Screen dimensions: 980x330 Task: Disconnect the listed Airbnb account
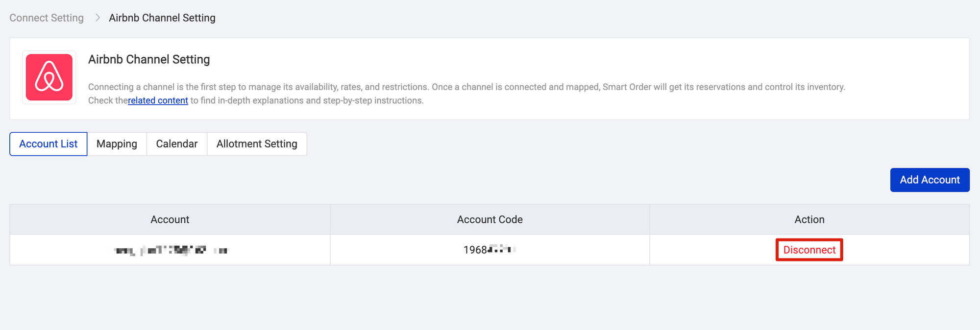809,250
